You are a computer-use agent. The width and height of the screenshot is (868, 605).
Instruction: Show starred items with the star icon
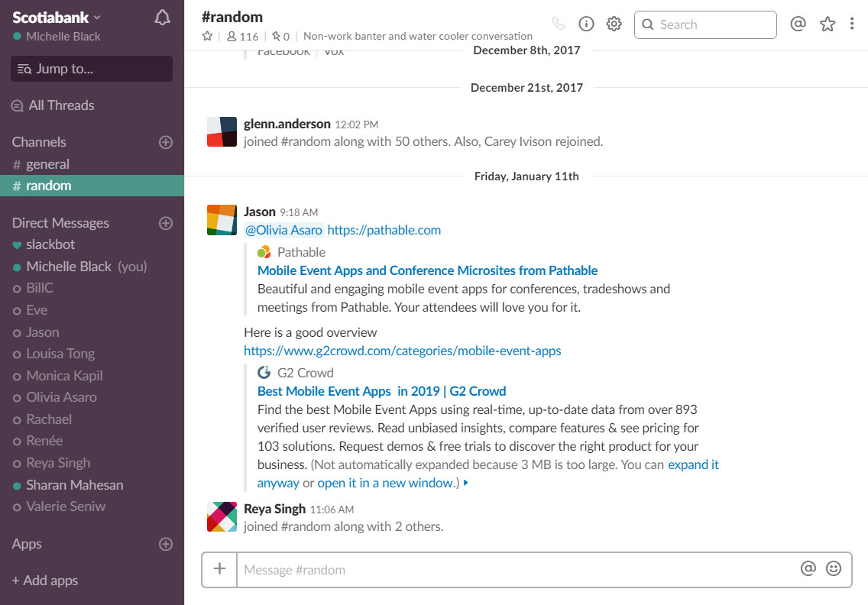tap(828, 24)
